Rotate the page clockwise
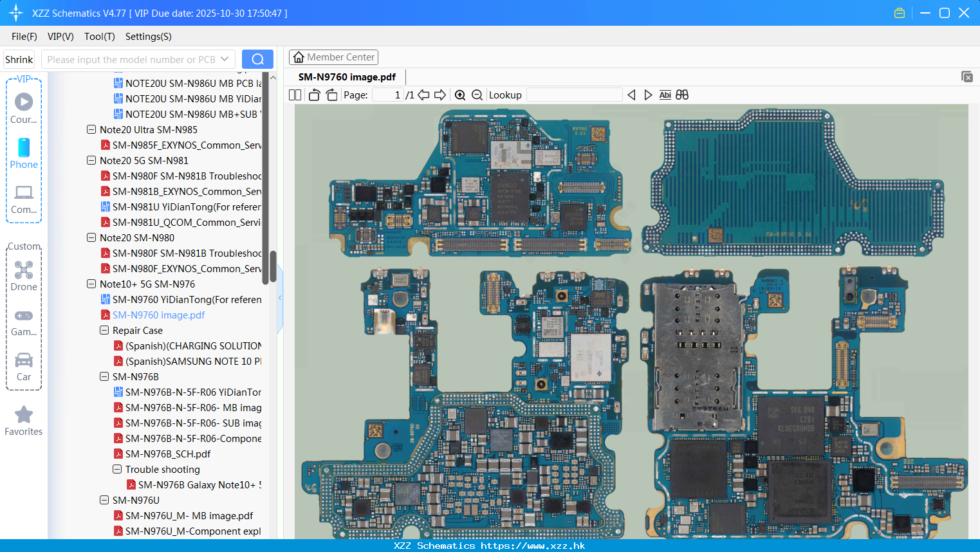This screenshot has height=552, width=980. point(331,95)
